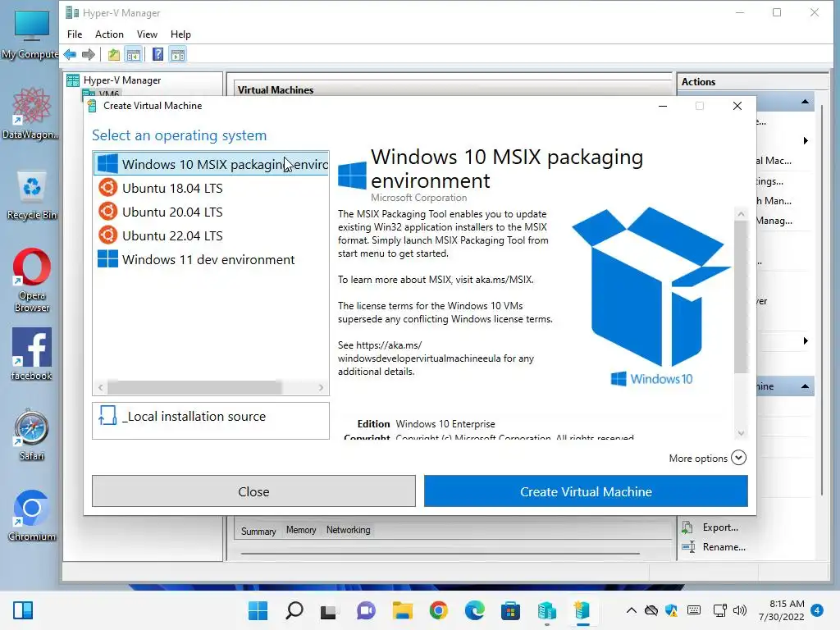
Task: Open Task View in taskbar
Action: click(x=328, y=611)
